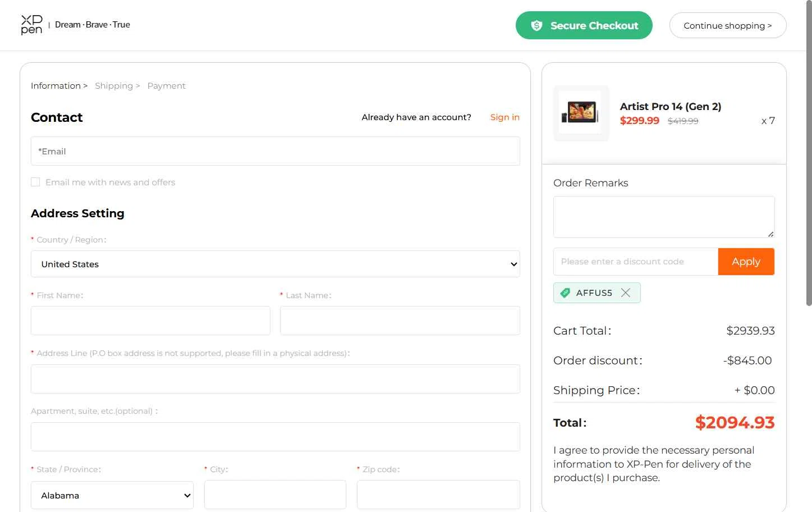
Task: Click the AFFUS5 coupon code label
Action: coord(594,292)
